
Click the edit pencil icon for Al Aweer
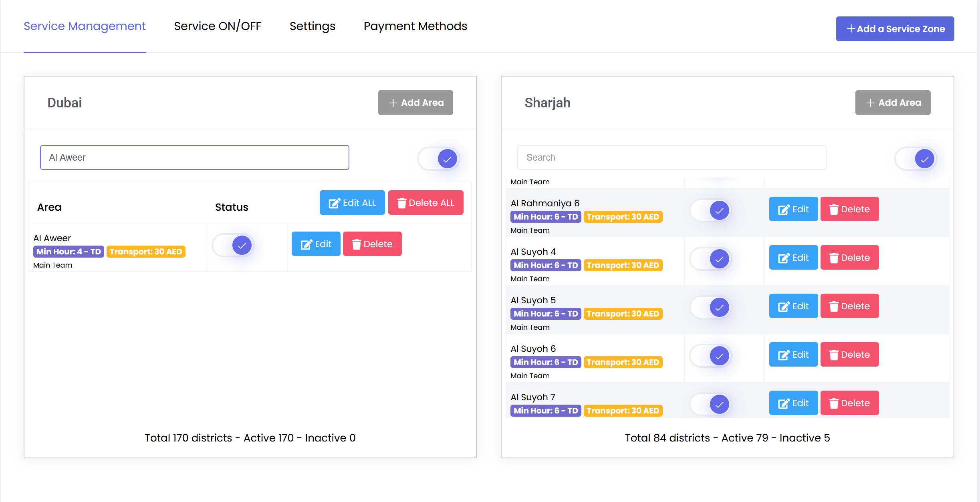tap(306, 244)
